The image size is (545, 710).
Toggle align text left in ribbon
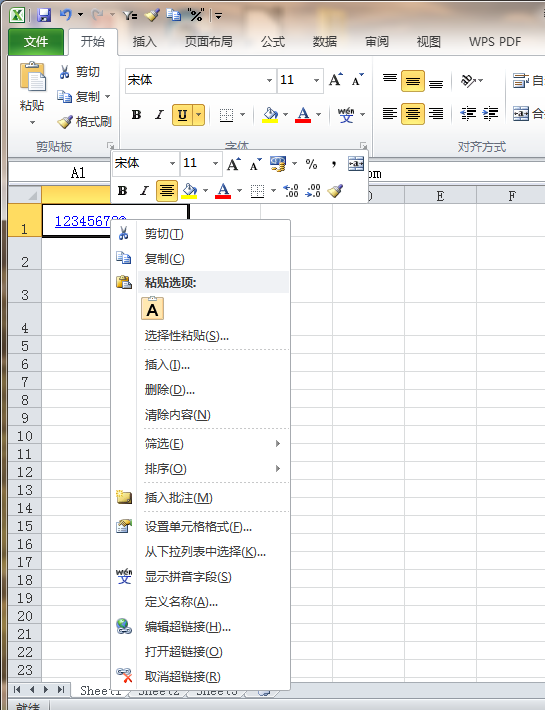(390, 113)
